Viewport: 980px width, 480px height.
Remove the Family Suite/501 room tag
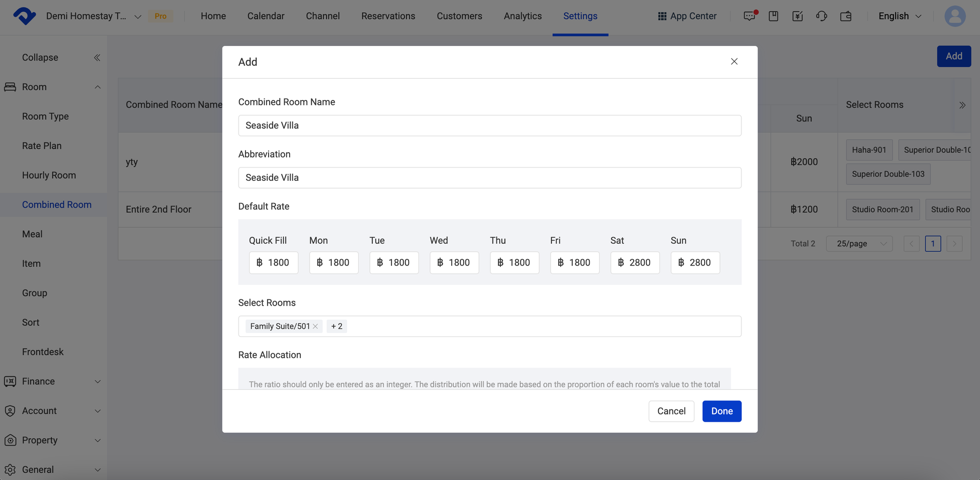coord(316,326)
